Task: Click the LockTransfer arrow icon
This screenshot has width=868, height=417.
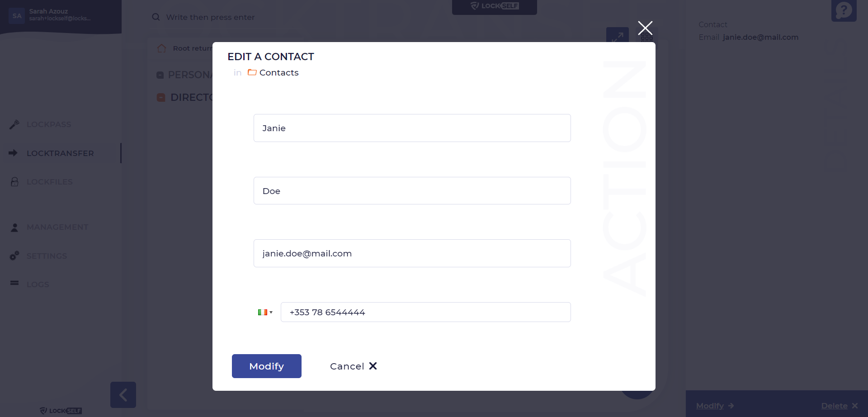Action: click(13, 153)
